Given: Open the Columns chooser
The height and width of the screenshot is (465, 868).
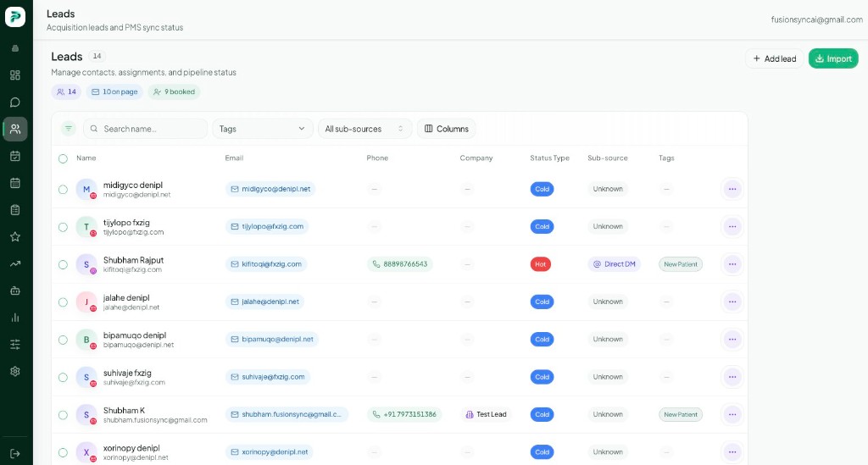Looking at the screenshot, I should pyautogui.click(x=446, y=129).
